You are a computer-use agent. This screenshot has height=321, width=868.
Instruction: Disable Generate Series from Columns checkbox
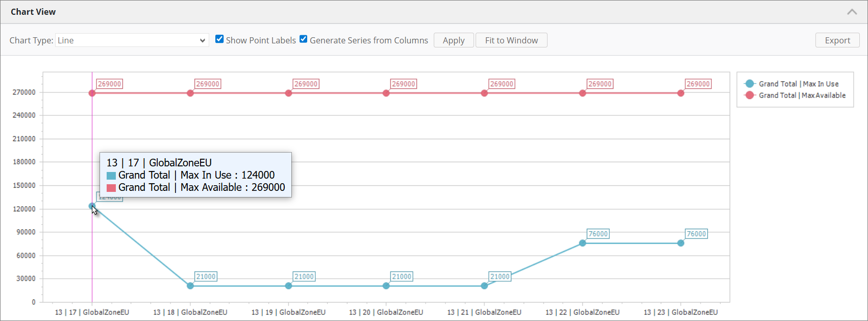(304, 39)
